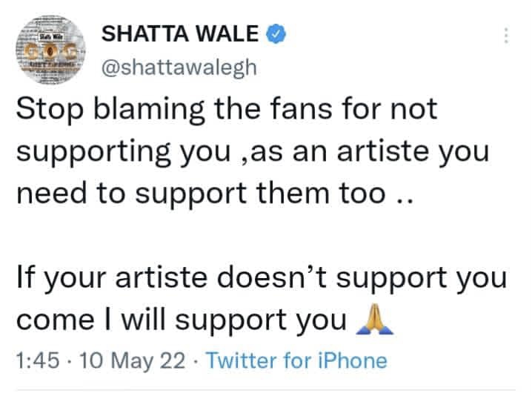The image size is (532, 396).
Task: Click the word 'doesn't' in the tweet
Action: click(x=272, y=277)
